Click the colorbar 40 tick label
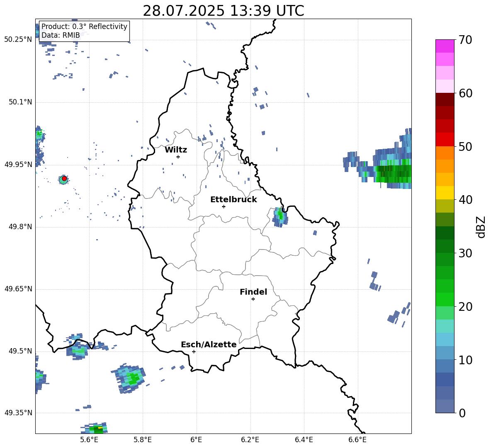The image size is (491, 448). [x=466, y=200]
